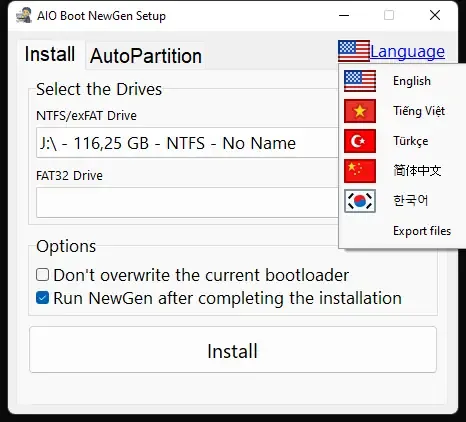Choose Export files from the language menu
The image size is (466, 422).
[422, 231]
